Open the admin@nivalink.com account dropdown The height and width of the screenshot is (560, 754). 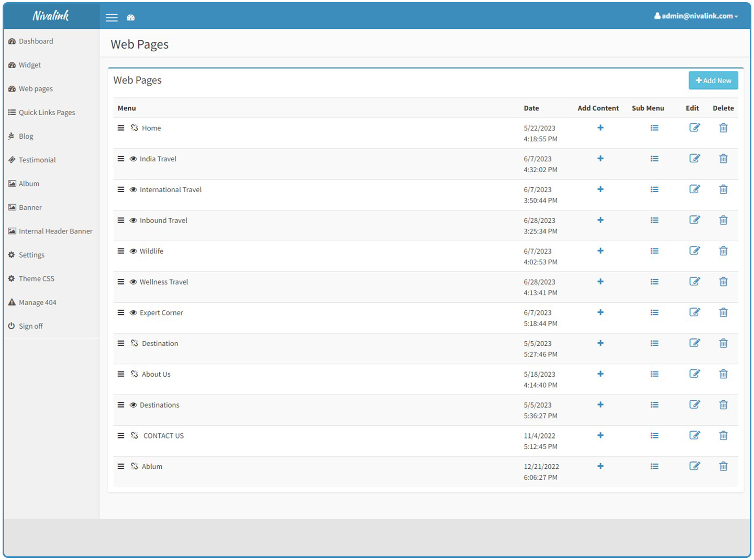(x=696, y=16)
